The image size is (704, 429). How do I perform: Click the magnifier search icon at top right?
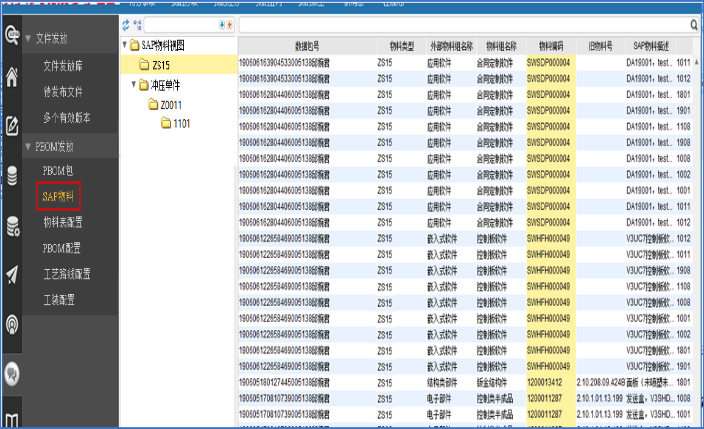tap(693, 23)
